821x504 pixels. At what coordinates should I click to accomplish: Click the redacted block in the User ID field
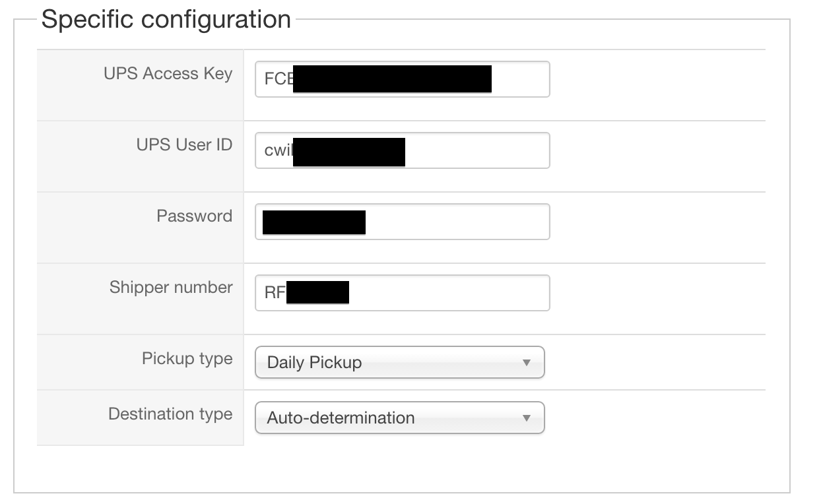point(348,151)
